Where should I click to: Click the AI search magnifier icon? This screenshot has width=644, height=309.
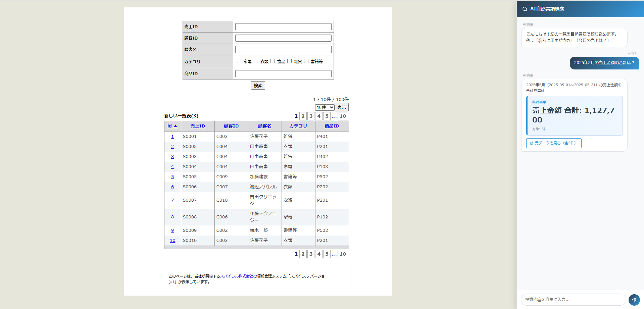click(x=525, y=9)
